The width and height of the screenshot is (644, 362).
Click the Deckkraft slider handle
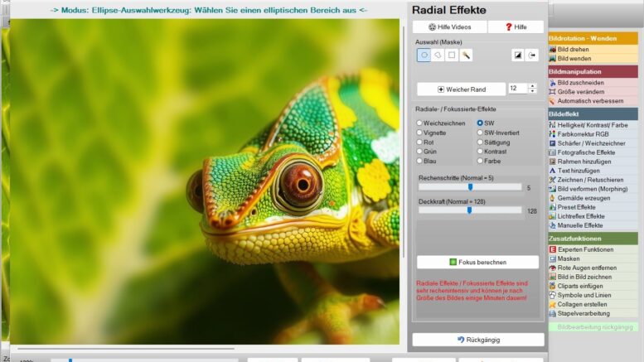tap(469, 210)
